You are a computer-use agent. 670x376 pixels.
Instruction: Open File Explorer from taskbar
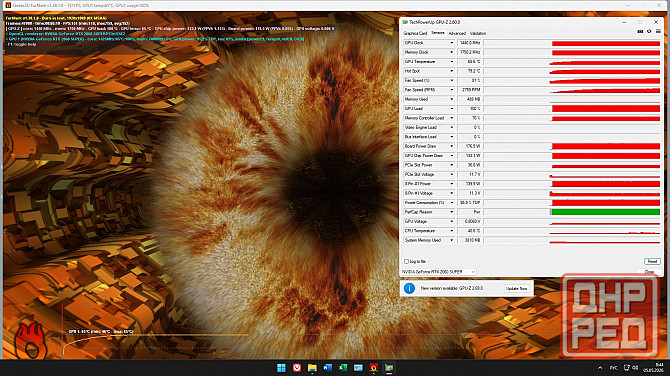point(312,368)
